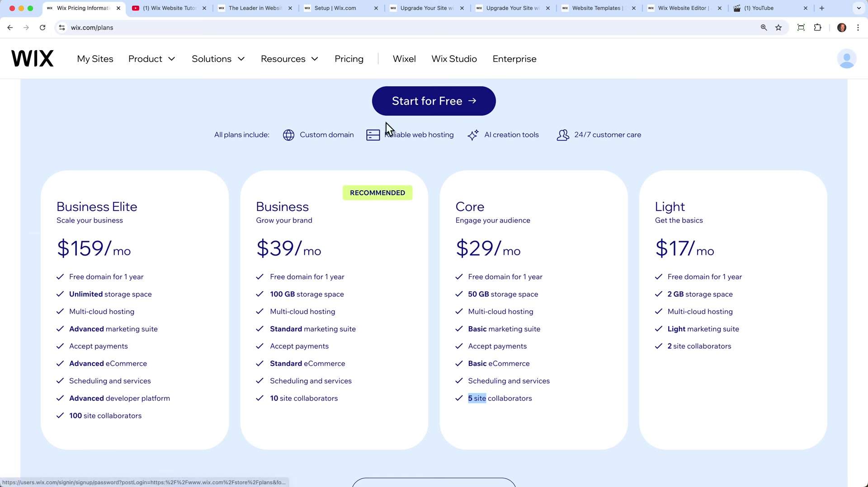Viewport: 868px width, 487px height.
Task: Click '2 GB storage space' feature
Action: click(700, 294)
